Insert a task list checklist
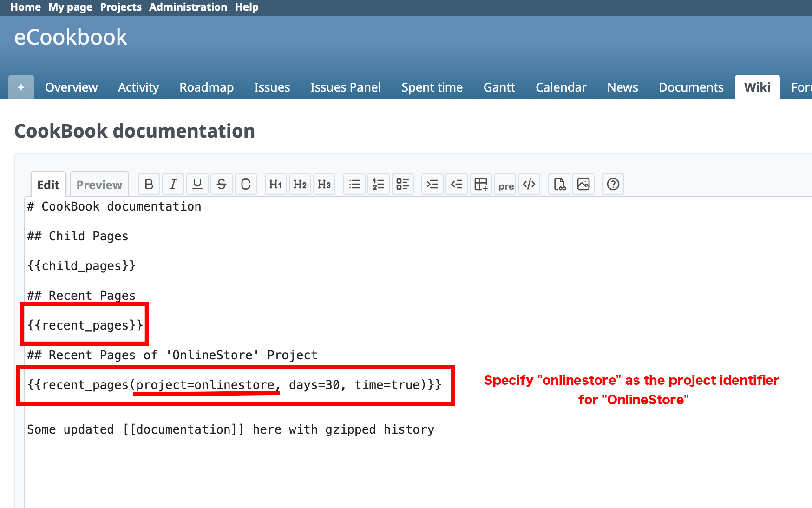Viewport: 812px width, 508px height. coord(403,185)
